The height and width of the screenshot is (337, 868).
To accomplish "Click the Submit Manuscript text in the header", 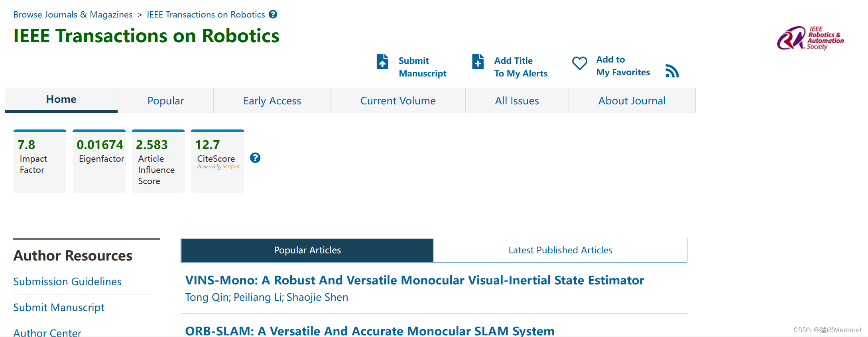I will (422, 67).
